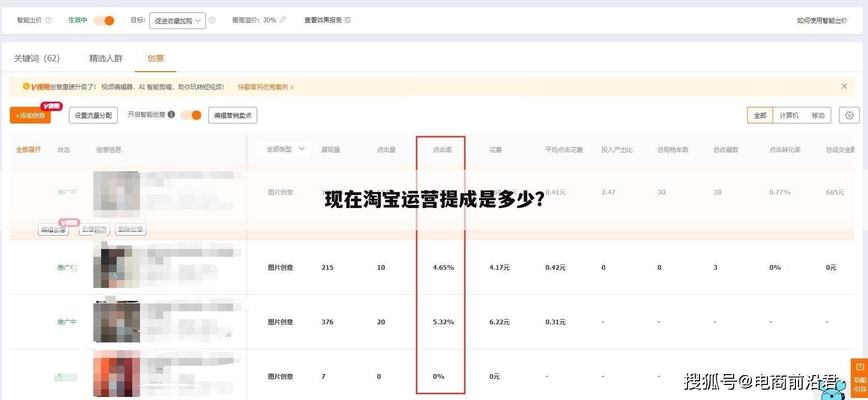Click the 4.65% click rate value
868x400 pixels.
pyautogui.click(x=443, y=268)
